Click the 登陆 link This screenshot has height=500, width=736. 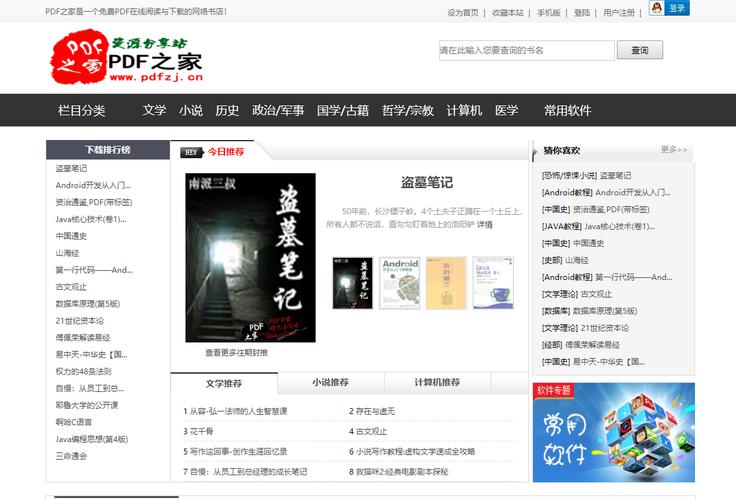(582, 13)
